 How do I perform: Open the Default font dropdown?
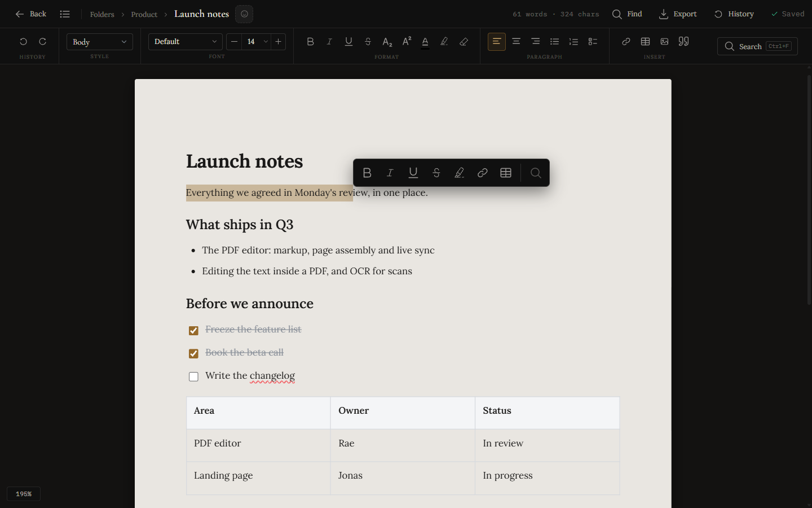(186, 42)
